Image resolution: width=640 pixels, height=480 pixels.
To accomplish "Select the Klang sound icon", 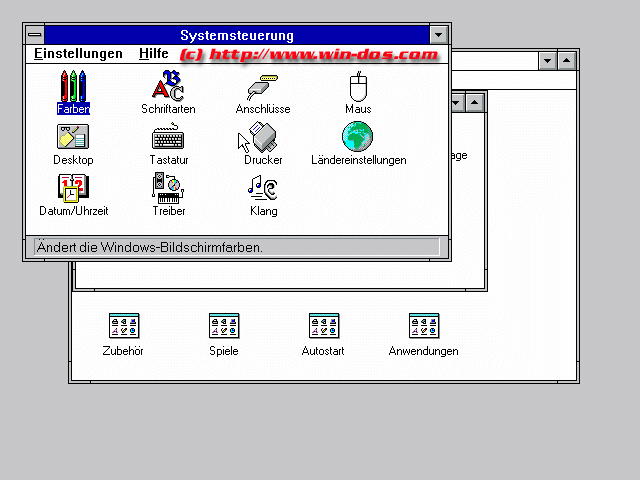I will (x=263, y=188).
